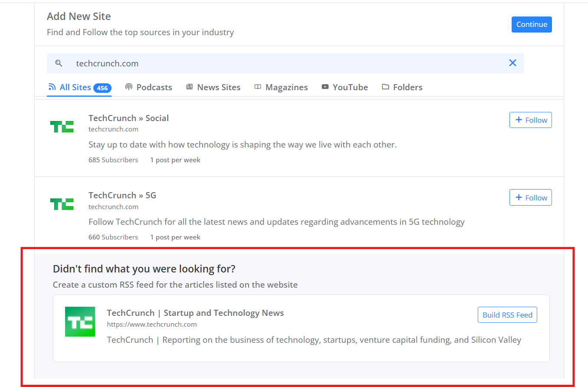This screenshot has width=588, height=387.
Task: Click the 685 Subscribers text
Action: [x=113, y=160]
